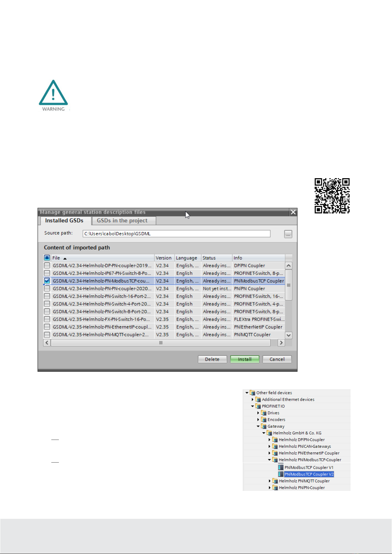Click the PROFINET IO folder icon
This screenshot has width=392, height=554.
[x=258, y=406]
